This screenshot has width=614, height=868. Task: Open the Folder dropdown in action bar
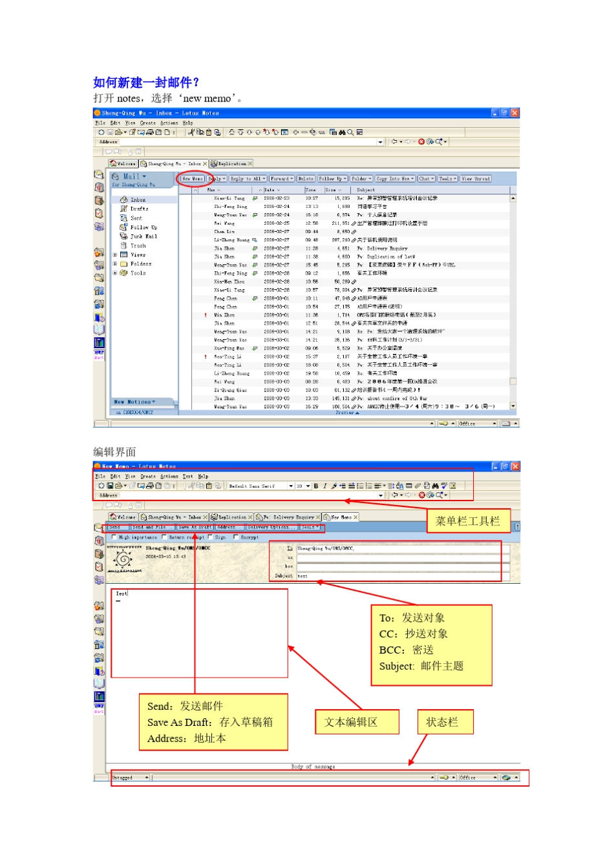pos(361,179)
